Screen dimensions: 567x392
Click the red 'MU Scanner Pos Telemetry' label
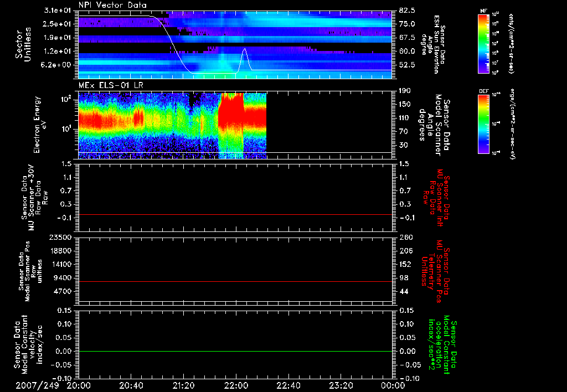(x=435, y=271)
